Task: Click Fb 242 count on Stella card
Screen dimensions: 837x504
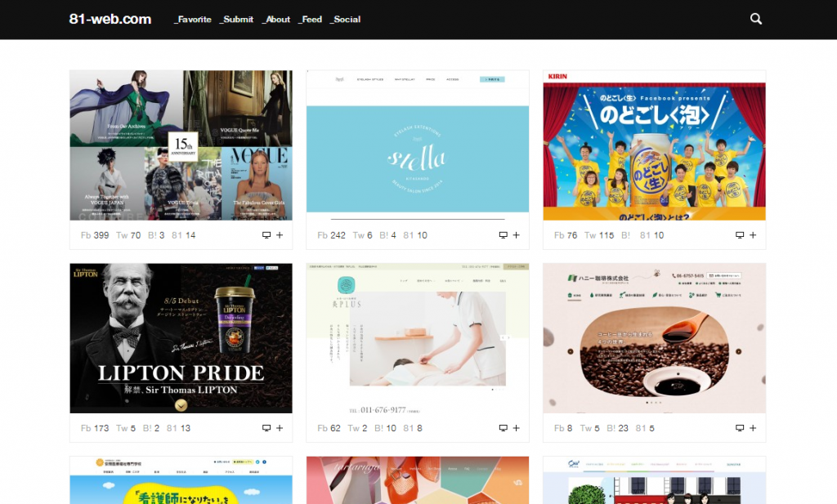Action: (x=332, y=235)
